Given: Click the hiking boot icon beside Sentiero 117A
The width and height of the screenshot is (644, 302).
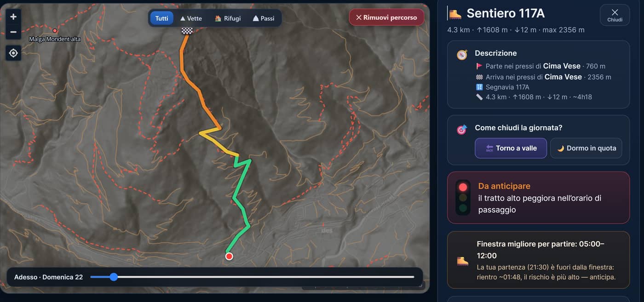Looking at the screenshot, I should pos(455,14).
